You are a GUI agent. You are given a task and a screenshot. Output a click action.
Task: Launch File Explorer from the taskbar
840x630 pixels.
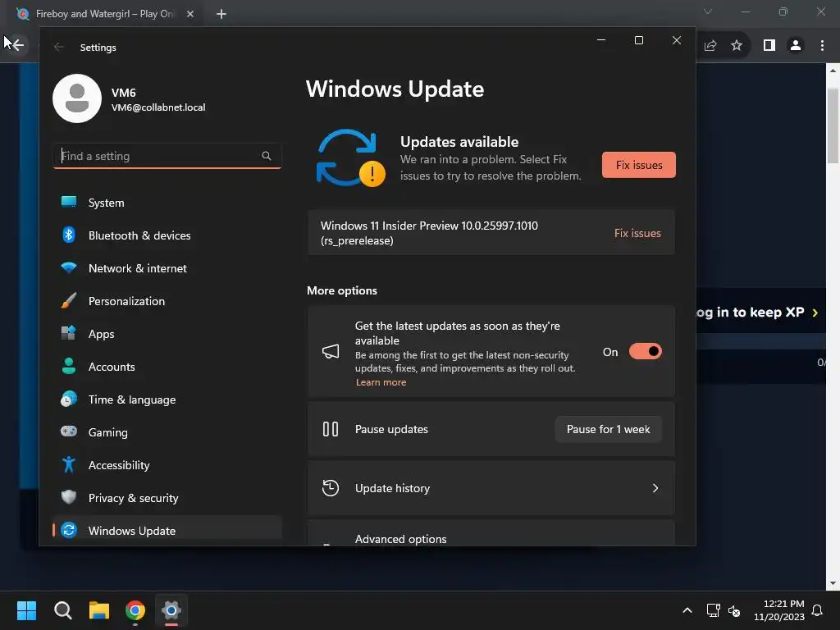(x=99, y=610)
